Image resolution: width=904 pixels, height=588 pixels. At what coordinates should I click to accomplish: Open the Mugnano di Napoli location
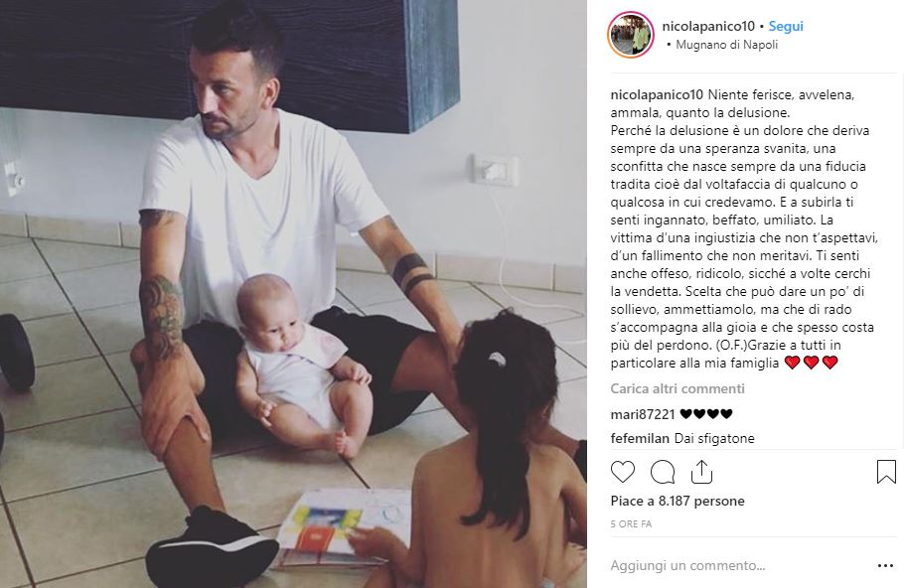point(726,45)
